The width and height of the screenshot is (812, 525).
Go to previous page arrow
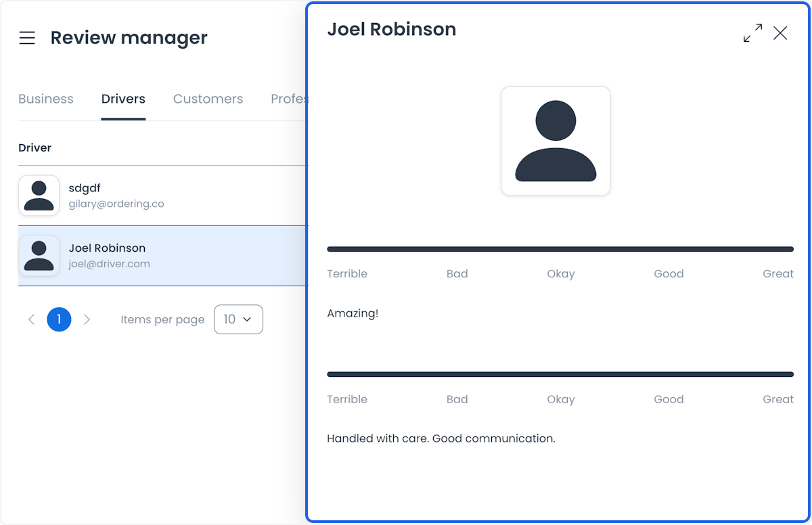click(31, 319)
